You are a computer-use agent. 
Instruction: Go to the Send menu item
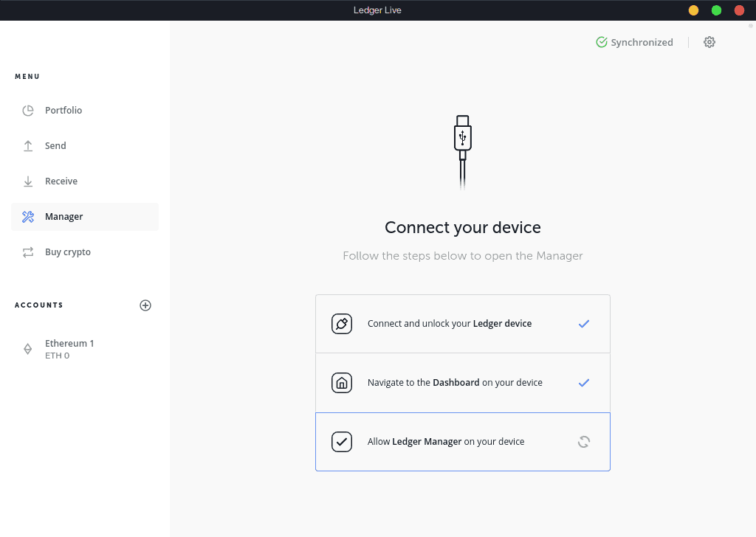85,146
